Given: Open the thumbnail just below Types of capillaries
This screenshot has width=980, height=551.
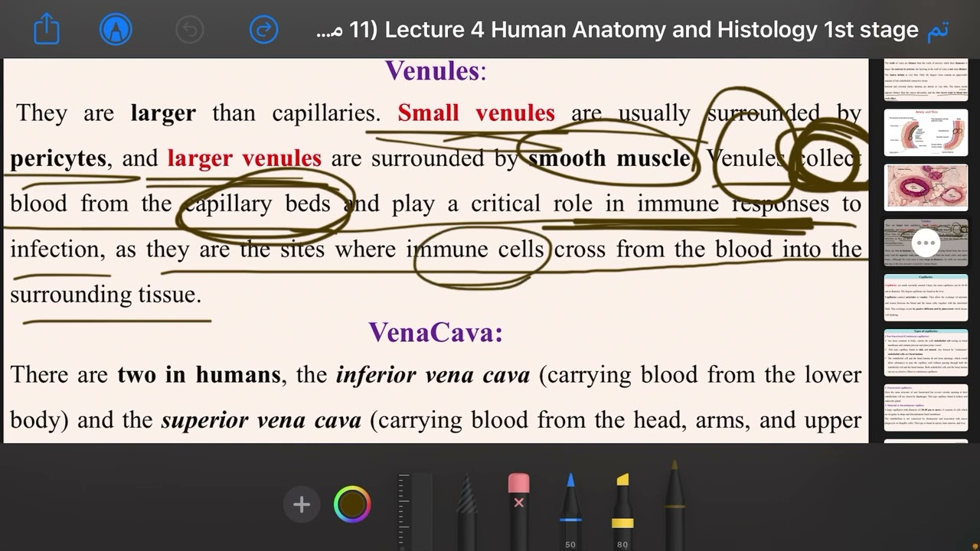Looking at the screenshot, I should click(926, 408).
